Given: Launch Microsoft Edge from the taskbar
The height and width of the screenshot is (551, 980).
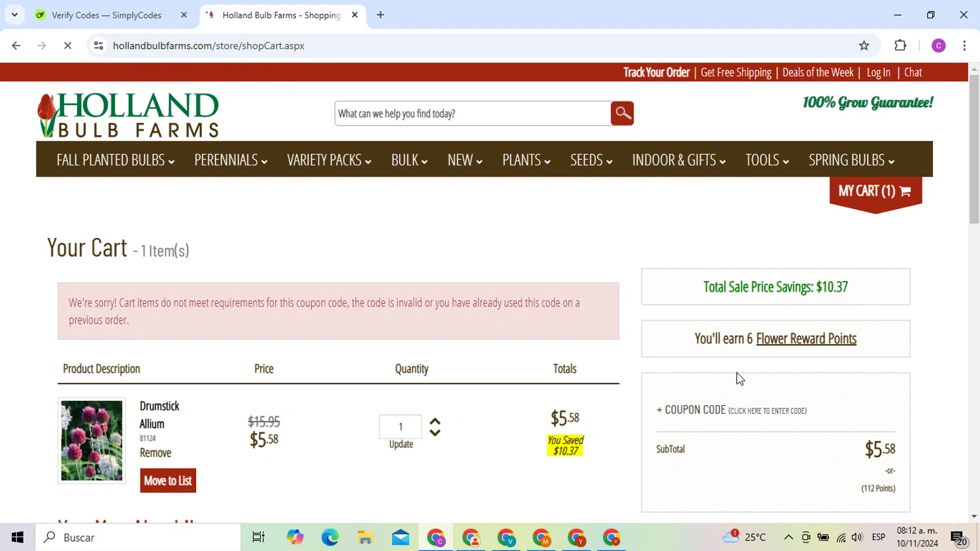Looking at the screenshot, I should pyautogui.click(x=330, y=537).
